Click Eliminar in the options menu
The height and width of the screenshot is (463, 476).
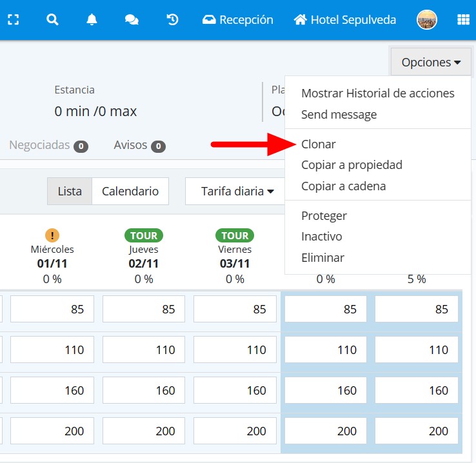click(x=322, y=258)
